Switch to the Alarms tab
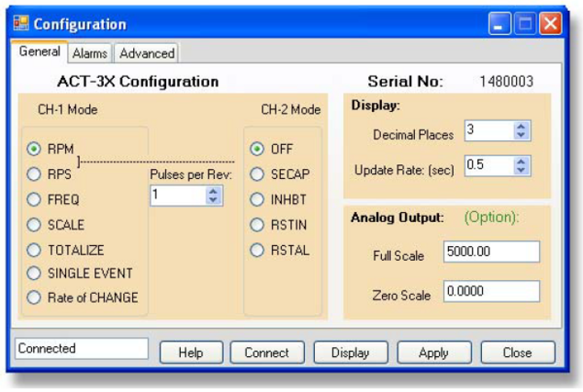Image resolution: width=583 pixels, height=392 pixels. click(x=90, y=54)
